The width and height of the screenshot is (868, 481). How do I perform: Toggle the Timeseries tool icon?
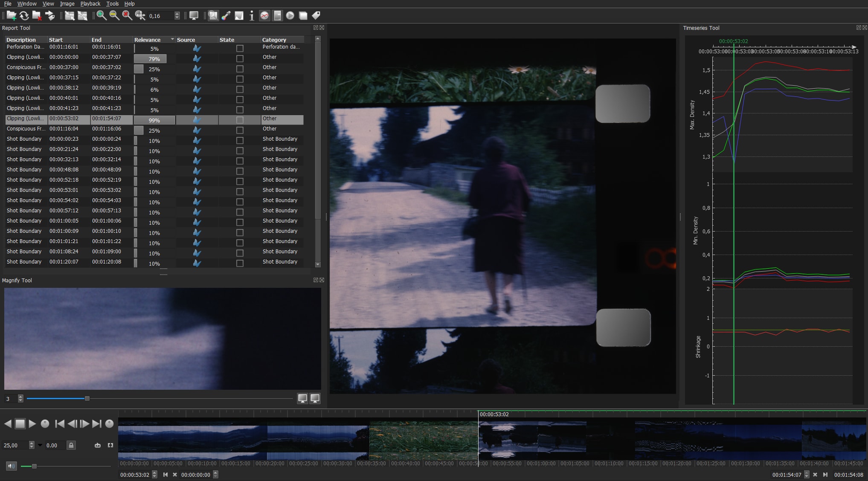point(264,16)
